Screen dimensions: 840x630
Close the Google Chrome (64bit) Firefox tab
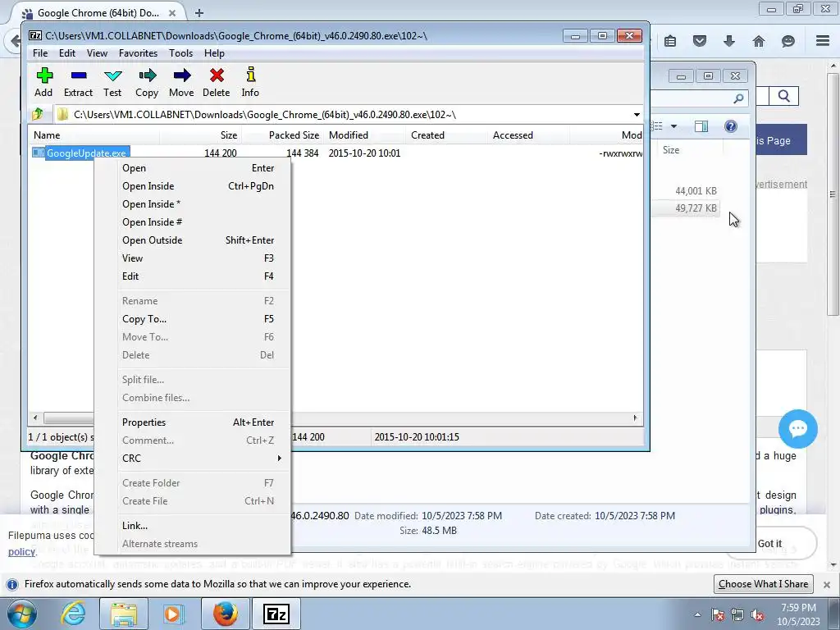pos(172,13)
